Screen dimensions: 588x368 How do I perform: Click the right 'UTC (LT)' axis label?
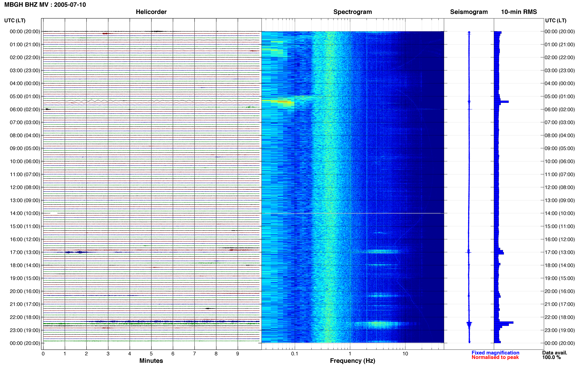tap(556, 20)
